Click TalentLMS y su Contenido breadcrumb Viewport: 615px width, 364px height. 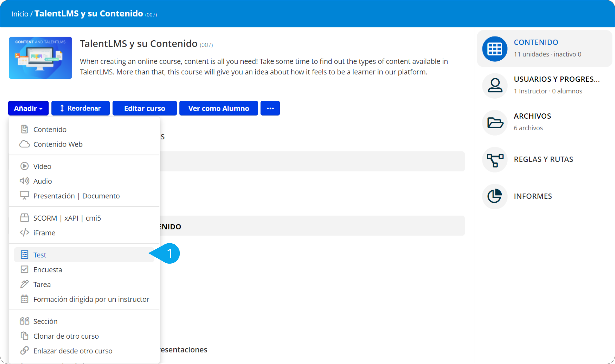click(x=89, y=13)
